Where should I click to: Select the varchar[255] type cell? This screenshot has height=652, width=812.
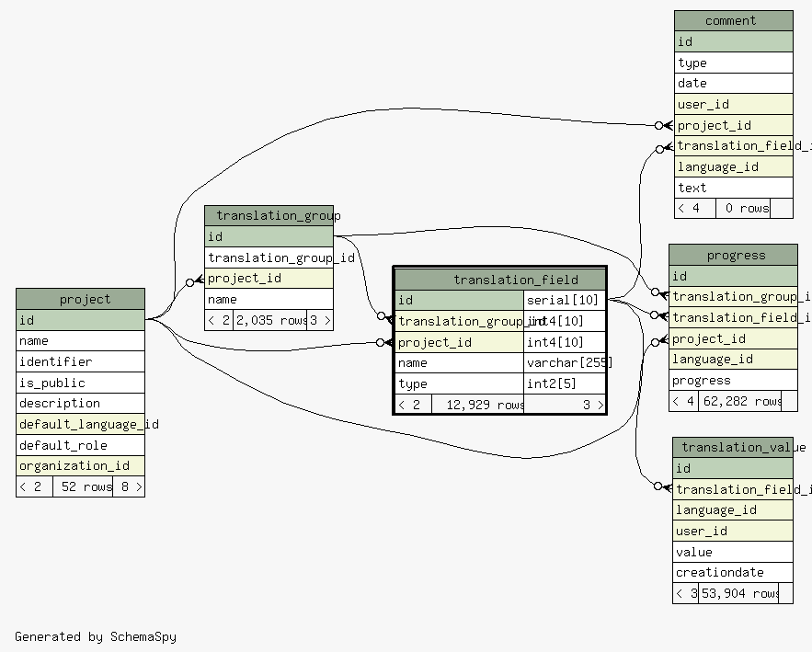(x=564, y=362)
